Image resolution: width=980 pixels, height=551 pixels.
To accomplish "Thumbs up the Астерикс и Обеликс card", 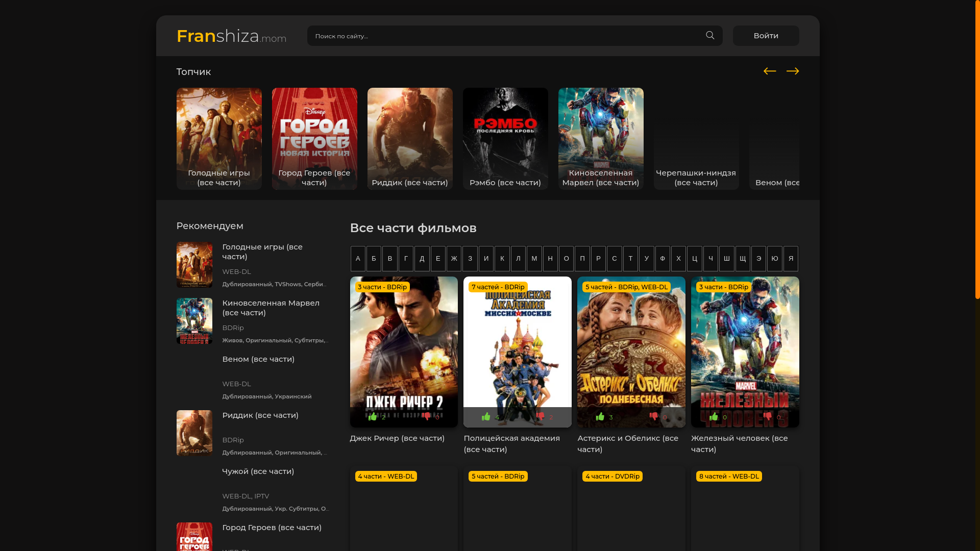I will [600, 417].
